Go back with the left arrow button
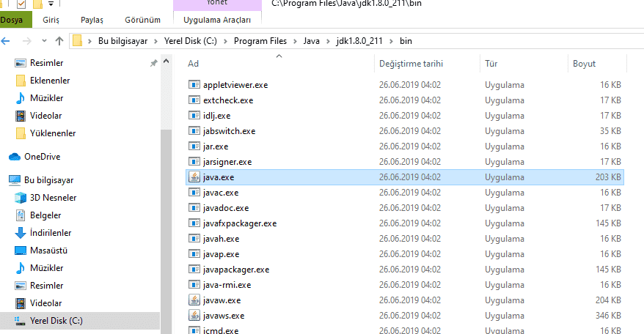 tap(5, 41)
